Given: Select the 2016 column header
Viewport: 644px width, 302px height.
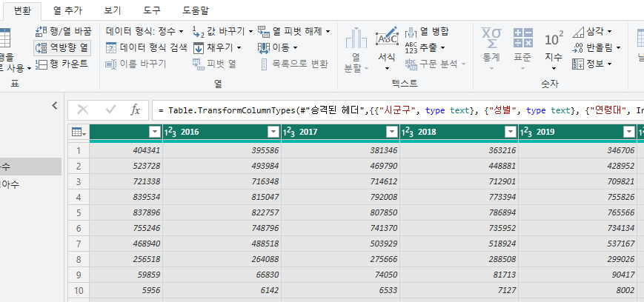Looking at the screenshot, I should [x=222, y=132].
